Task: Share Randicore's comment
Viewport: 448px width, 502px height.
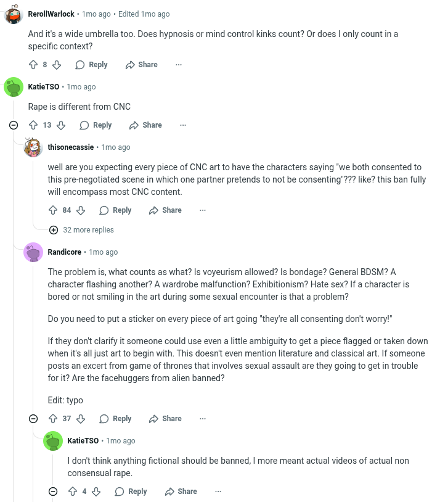Action: coord(165,419)
